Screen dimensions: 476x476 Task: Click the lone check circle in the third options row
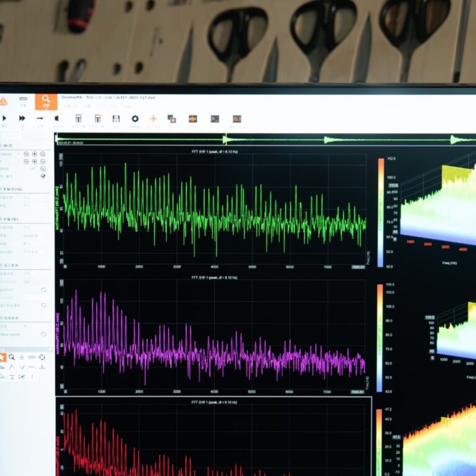click(43, 169)
